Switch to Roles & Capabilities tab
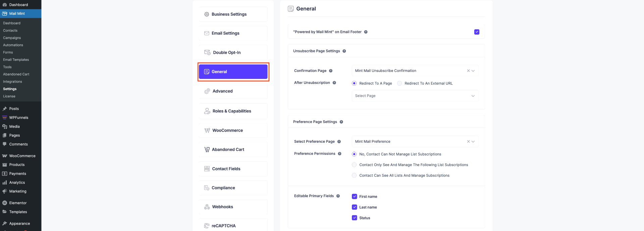Viewport: 644px width, 231px height. 233,111
